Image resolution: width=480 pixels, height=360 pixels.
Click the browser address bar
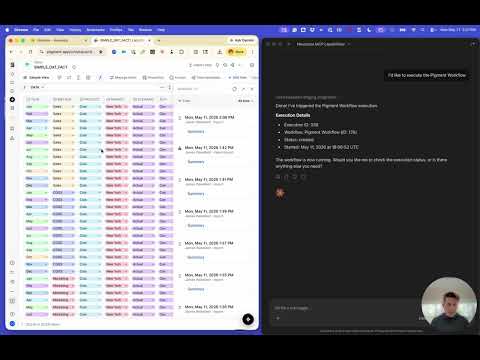point(71,52)
